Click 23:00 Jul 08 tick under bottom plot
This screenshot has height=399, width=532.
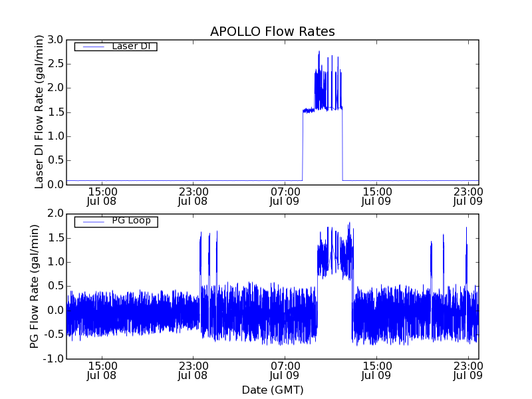coord(193,370)
